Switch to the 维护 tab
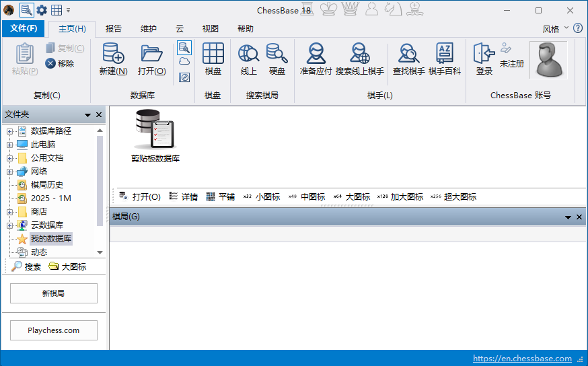The width and height of the screenshot is (588, 366). [x=148, y=29]
